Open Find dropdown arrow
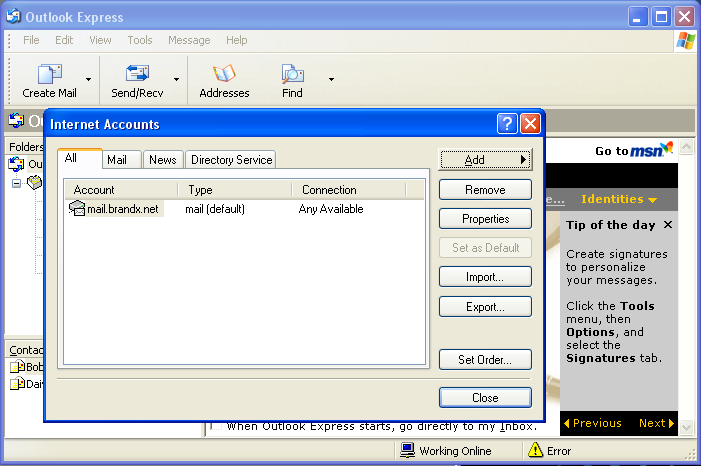This screenshot has height=466, width=701. tap(331, 80)
